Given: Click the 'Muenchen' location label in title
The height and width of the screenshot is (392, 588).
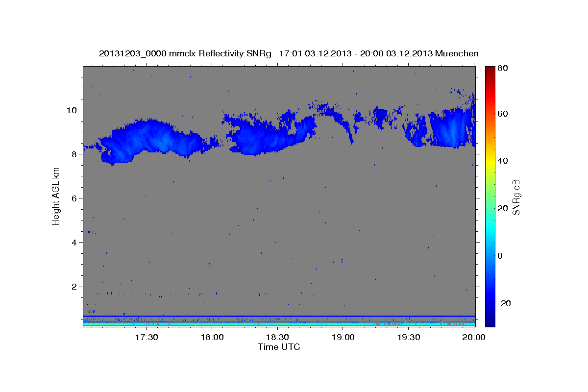Looking at the screenshot, I should pos(456,53).
